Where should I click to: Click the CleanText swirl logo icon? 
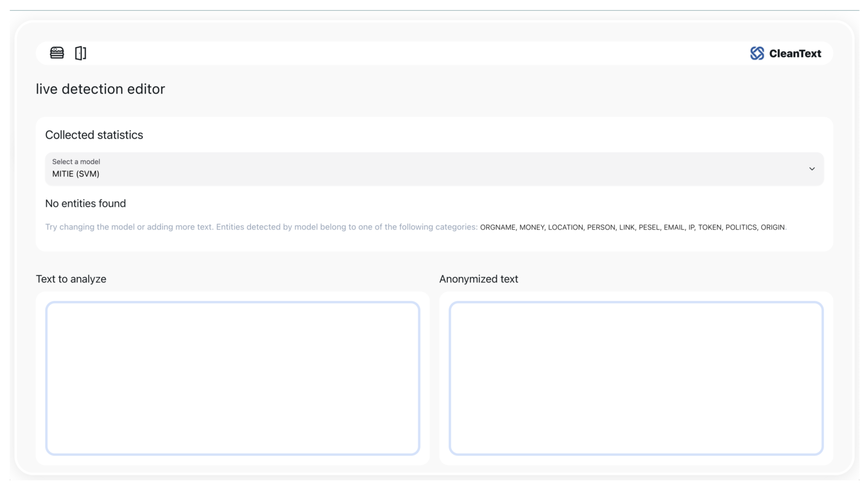click(757, 53)
